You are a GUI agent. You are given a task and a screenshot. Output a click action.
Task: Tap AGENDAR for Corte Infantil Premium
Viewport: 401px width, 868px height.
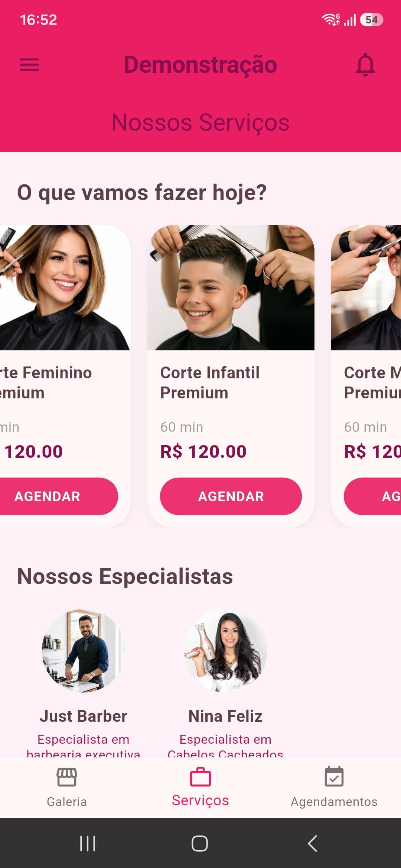click(231, 496)
